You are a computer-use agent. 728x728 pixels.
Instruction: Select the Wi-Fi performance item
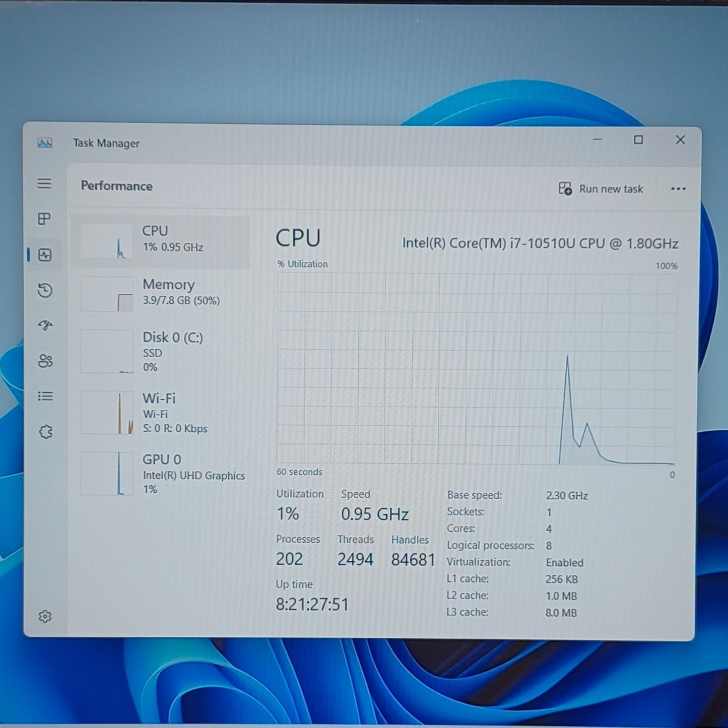(x=161, y=413)
